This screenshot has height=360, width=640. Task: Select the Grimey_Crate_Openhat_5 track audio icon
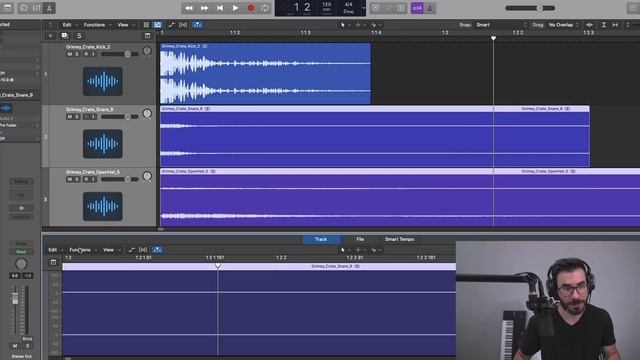coord(102,207)
